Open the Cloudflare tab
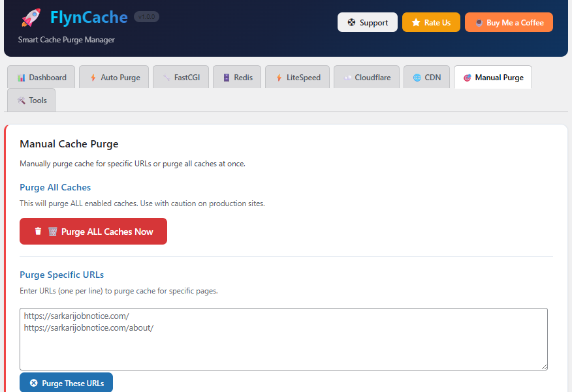This screenshot has width=572, height=392. click(366, 77)
